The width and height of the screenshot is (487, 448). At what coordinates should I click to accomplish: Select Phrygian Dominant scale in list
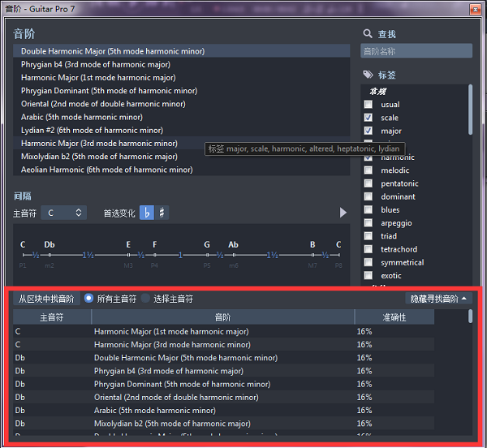click(109, 91)
